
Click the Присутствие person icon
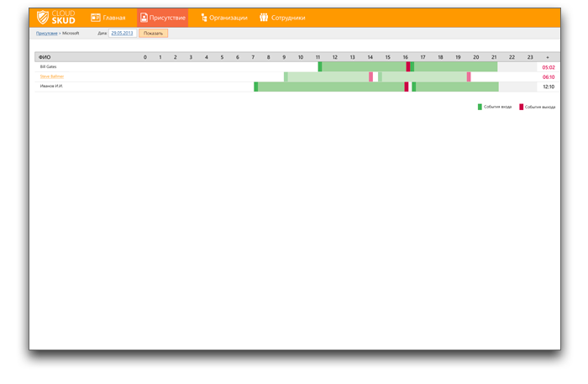[x=144, y=17]
